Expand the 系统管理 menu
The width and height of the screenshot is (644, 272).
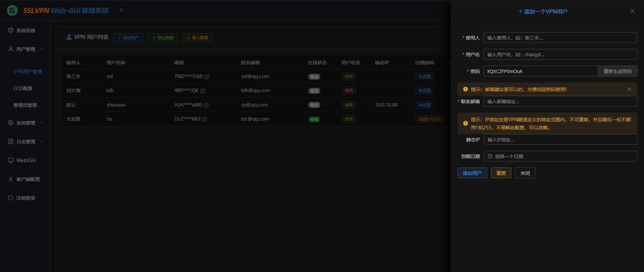click(x=25, y=123)
